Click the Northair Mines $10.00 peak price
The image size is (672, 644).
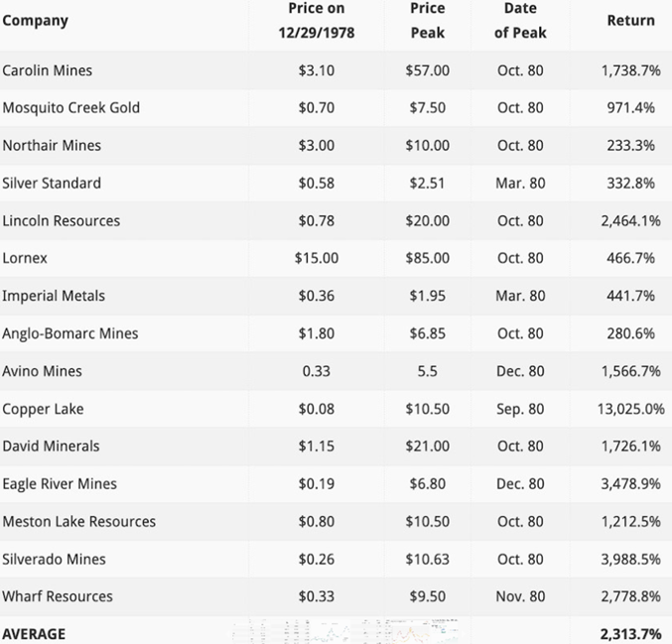click(427, 145)
